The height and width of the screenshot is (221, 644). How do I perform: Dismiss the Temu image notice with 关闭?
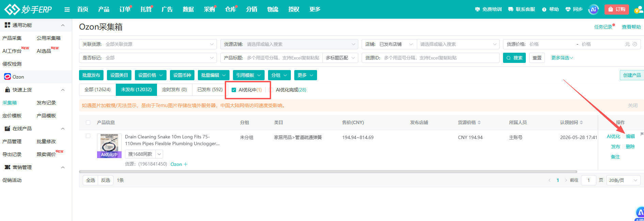632,105
